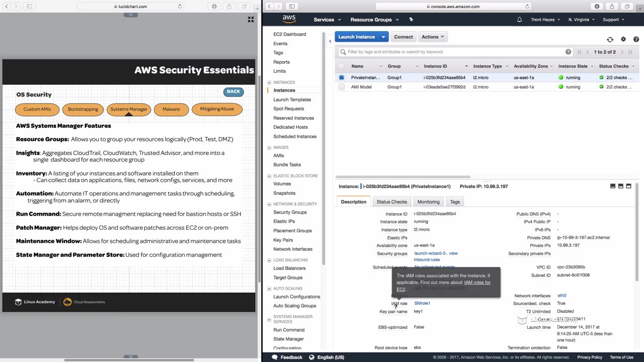The image size is (644, 362).
Task: Refresh the EC2 instances list
Action: tap(610, 39)
